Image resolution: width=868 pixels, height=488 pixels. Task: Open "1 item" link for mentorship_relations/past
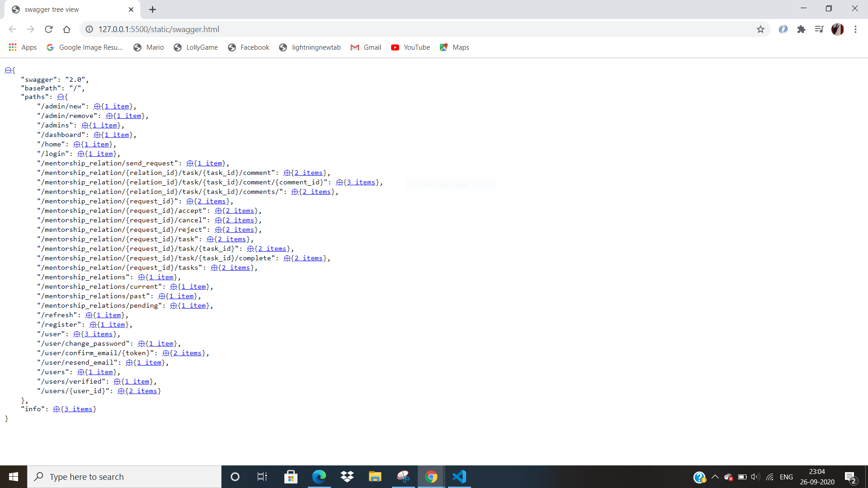point(182,296)
